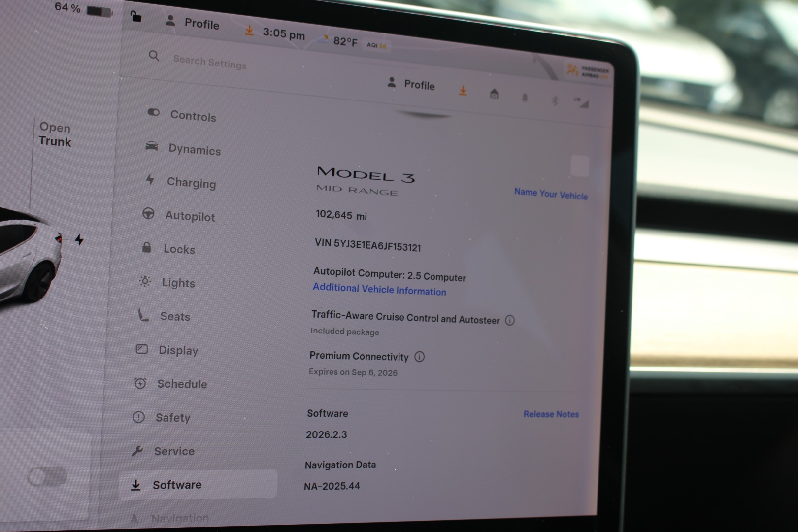Tap the info icon beside Autosteer
This screenshot has height=532, width=798.
click(510, 320)
